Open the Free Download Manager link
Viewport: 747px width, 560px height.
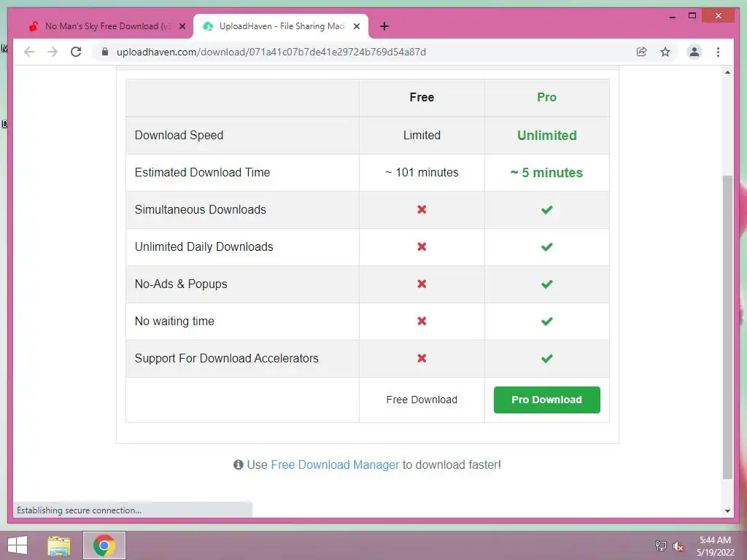[335, 464]
